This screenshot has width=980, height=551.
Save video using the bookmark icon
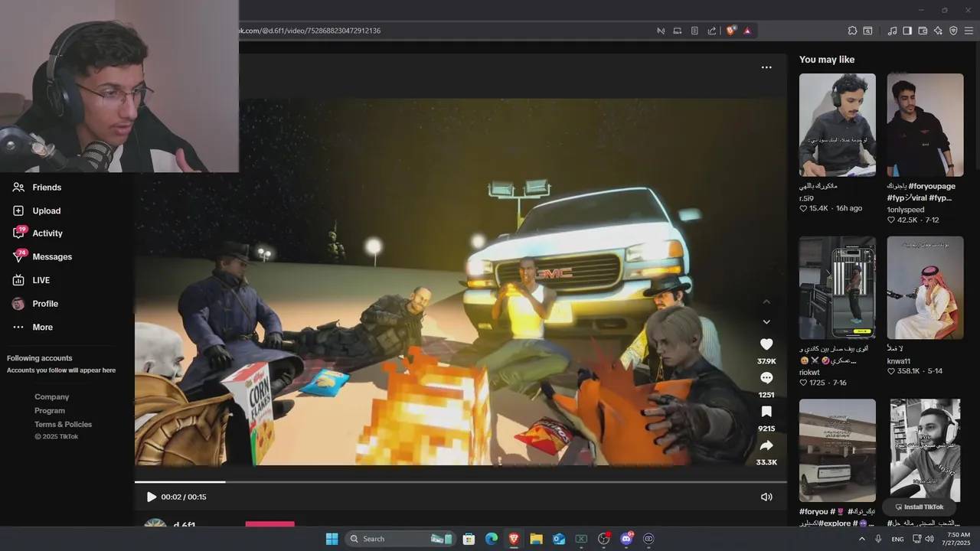pos(766,412)
